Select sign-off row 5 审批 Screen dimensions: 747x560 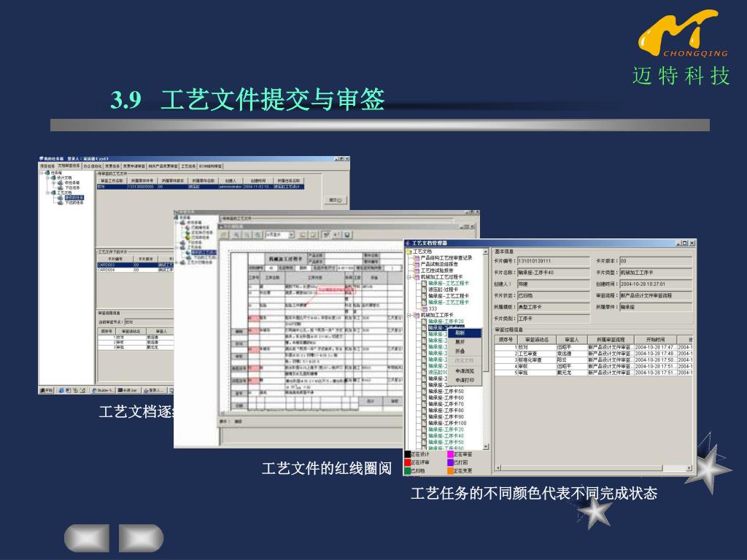point(593,373)
